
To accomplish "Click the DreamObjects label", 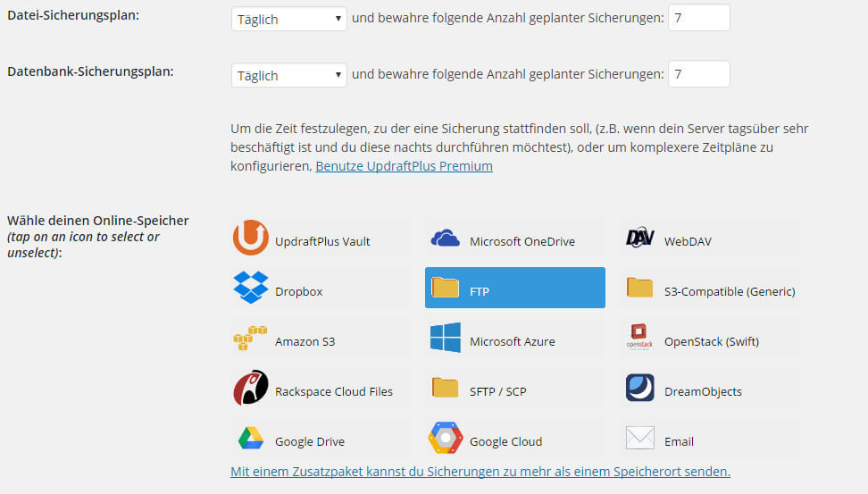I will (703, 391).
